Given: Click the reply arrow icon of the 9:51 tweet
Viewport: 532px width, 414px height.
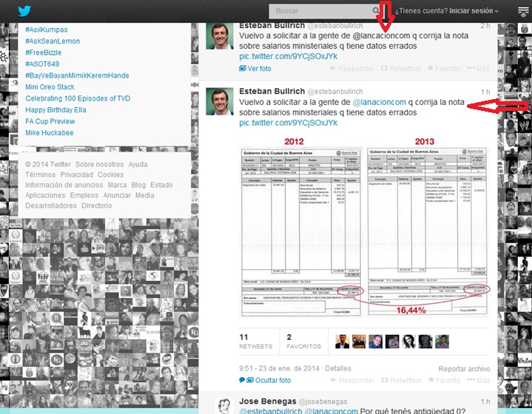Looking at the screenshot, I should pyautogui.click(x=334, y=380).
